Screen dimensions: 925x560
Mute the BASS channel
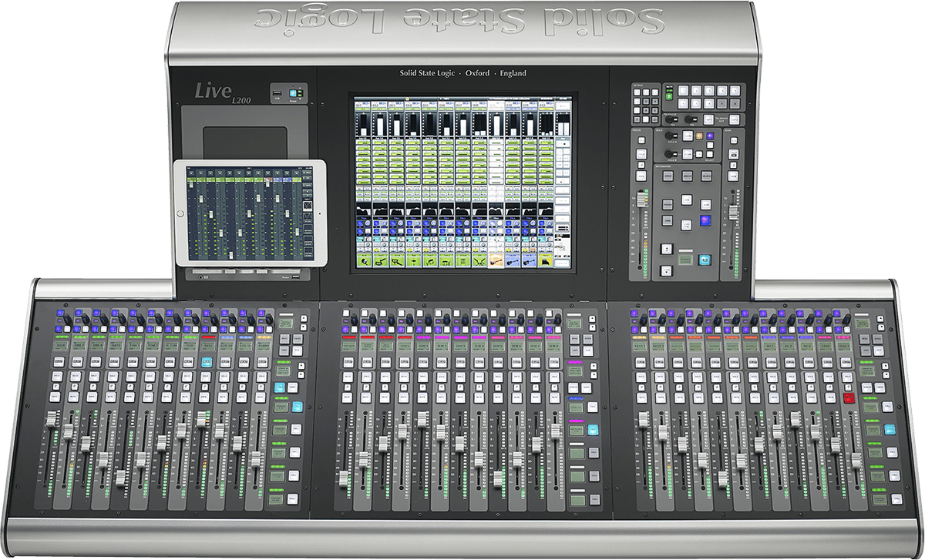pyautogui.click(x=203, y=397)
